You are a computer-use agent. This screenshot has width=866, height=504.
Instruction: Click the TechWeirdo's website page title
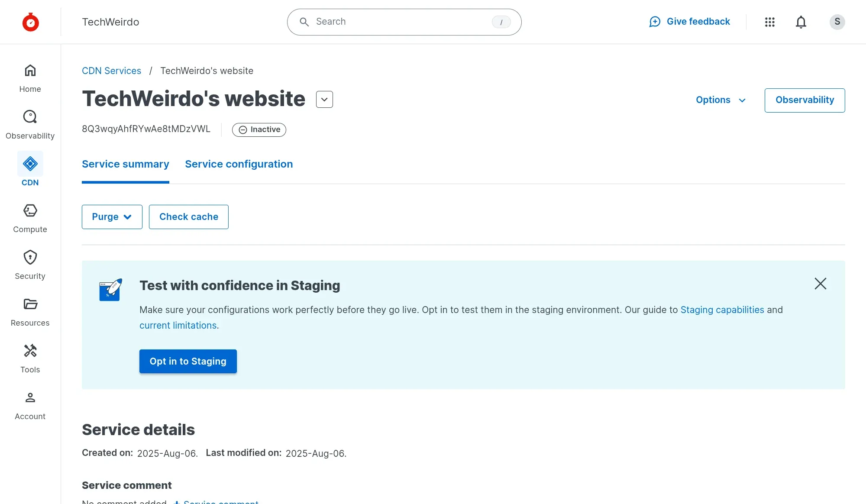(x=194, y=99)
